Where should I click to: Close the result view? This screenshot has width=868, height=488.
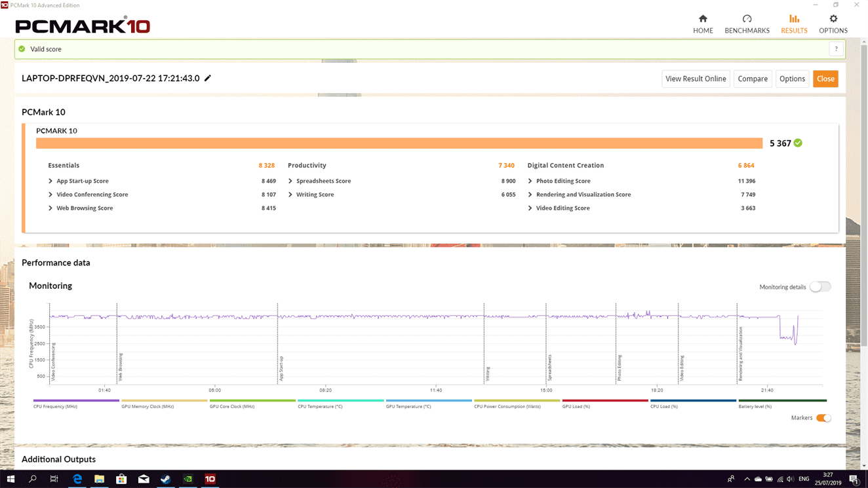825,79
